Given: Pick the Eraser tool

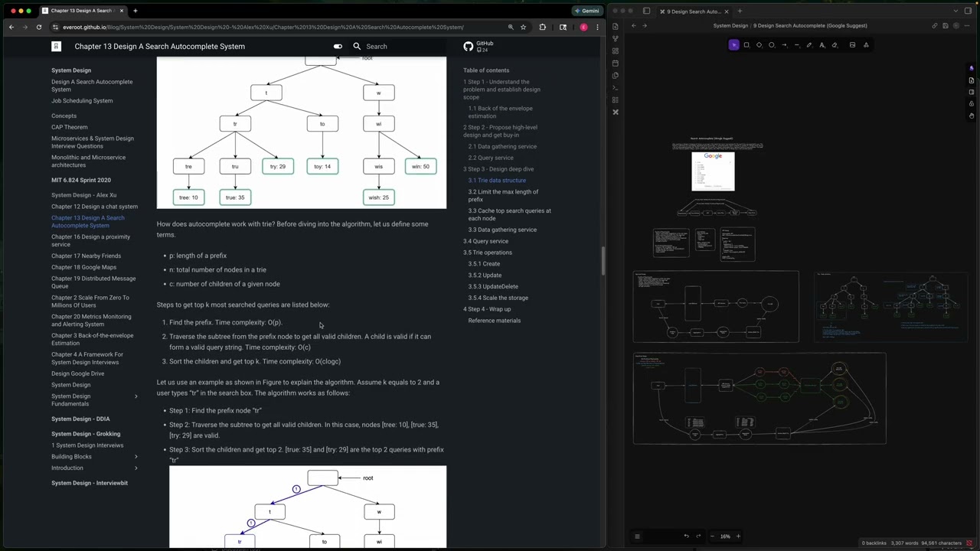Looking at the screenshot, I should (835, 45).
